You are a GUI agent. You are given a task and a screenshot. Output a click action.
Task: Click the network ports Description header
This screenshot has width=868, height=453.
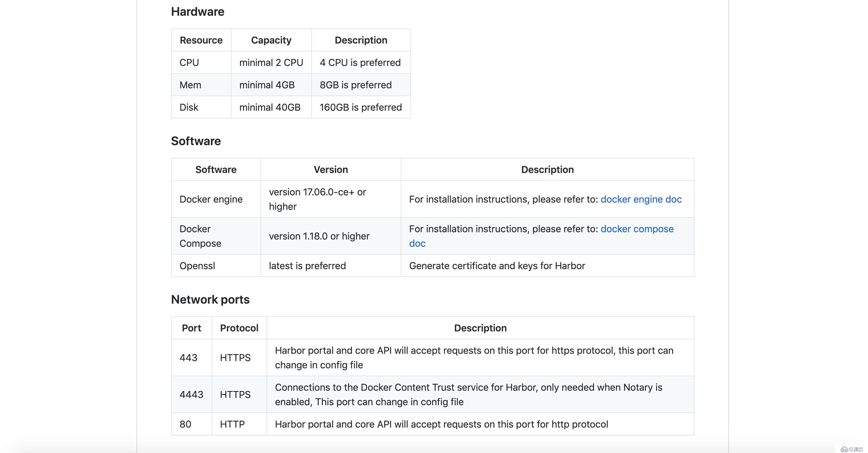[481, 328]
